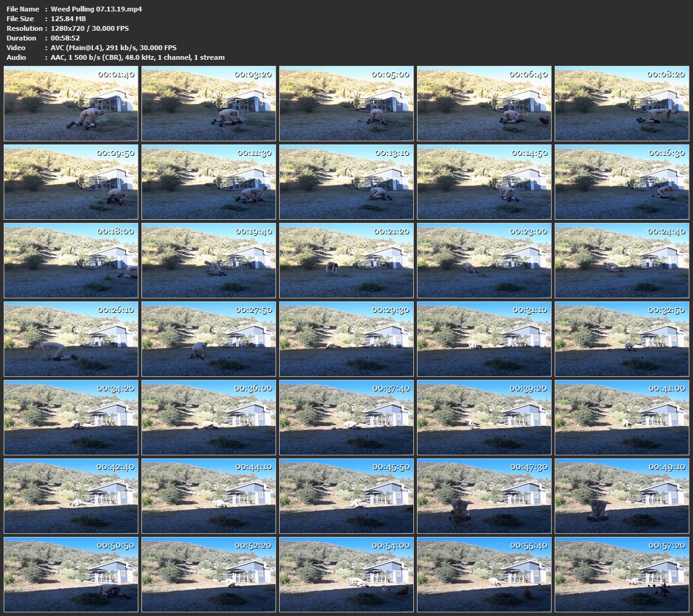Pick the preview at 00:29:30

point(347,339)
